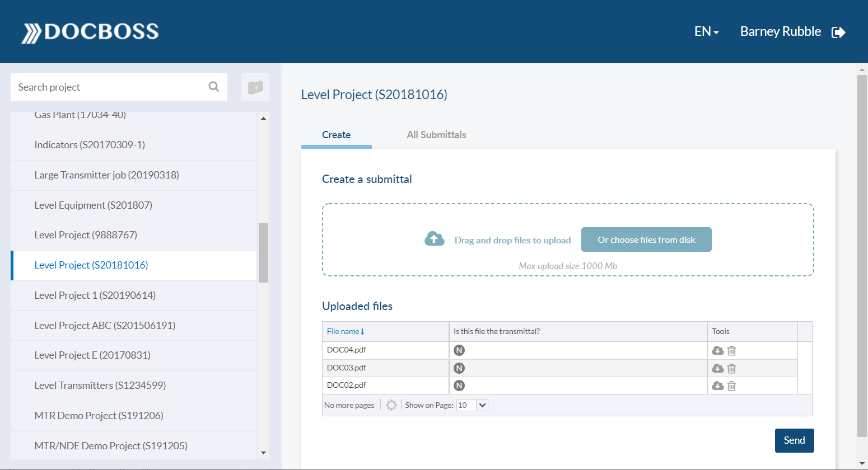Toggle transmittal flag N for DOC04.pdf
Screen dimensions: 868x470
click(459, 351)
